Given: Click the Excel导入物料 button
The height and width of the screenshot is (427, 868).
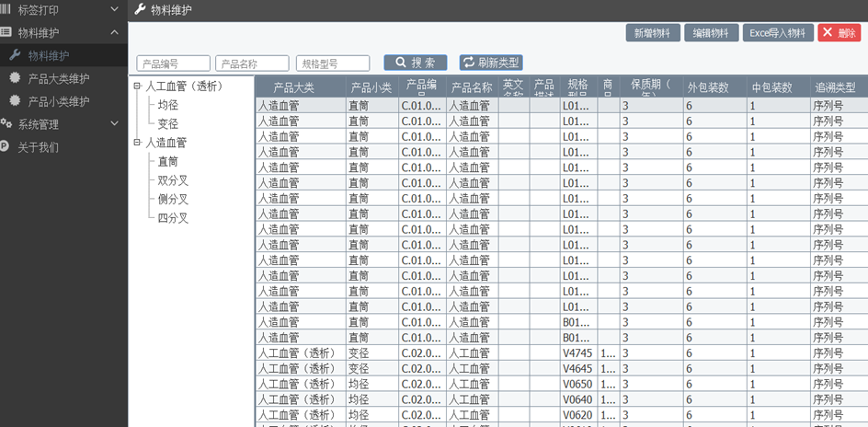Looking at the screenshot, I should pos(778,33).
